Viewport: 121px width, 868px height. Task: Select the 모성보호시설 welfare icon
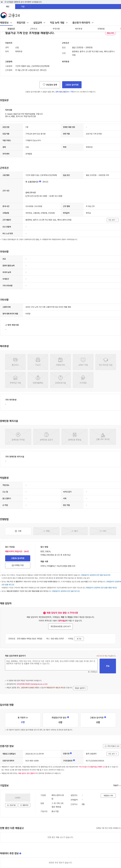pyautogui.click(x=61, y=380)
